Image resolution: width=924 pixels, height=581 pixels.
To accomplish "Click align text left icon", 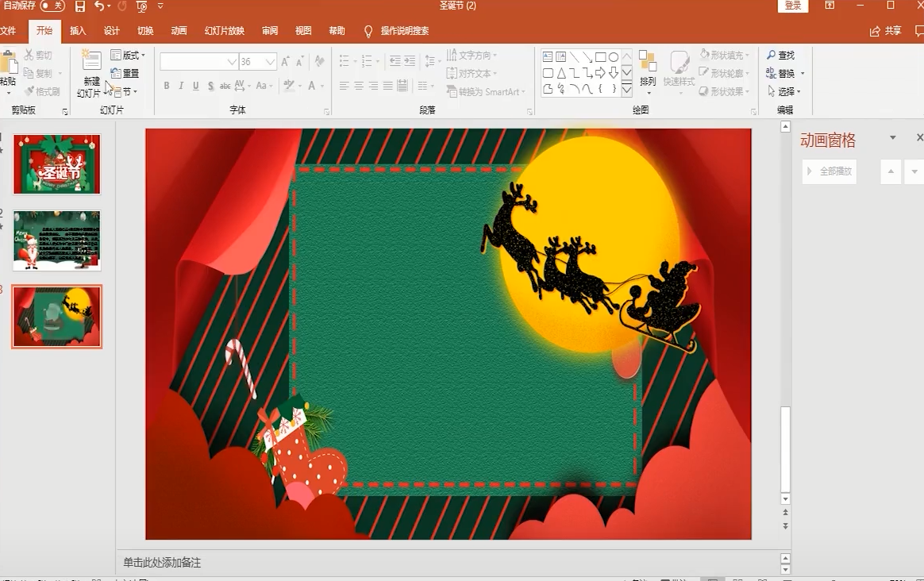I will (x=345, y=86).
